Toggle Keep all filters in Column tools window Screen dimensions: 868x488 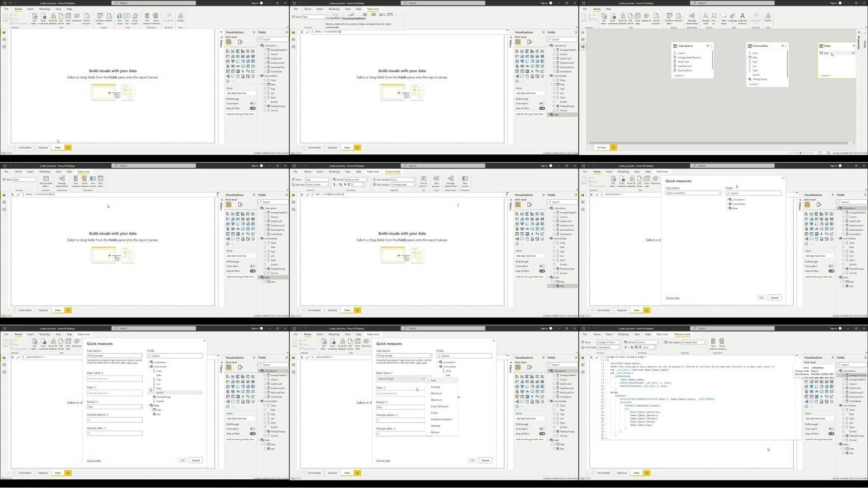click(542, 271)
